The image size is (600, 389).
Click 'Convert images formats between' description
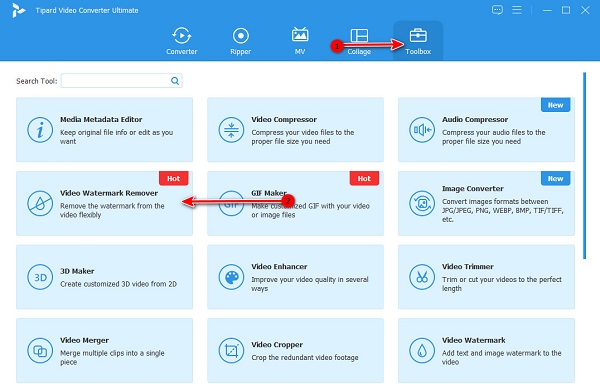(502, 210)
